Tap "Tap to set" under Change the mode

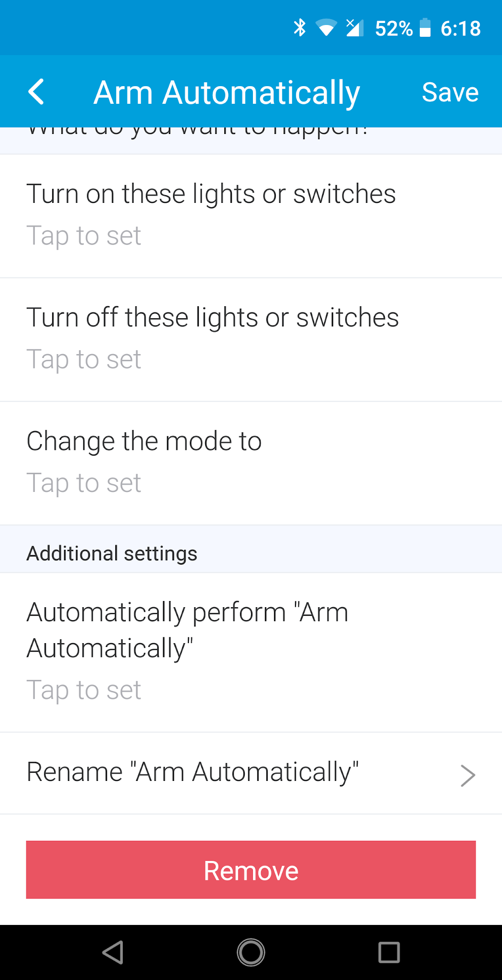84,482
